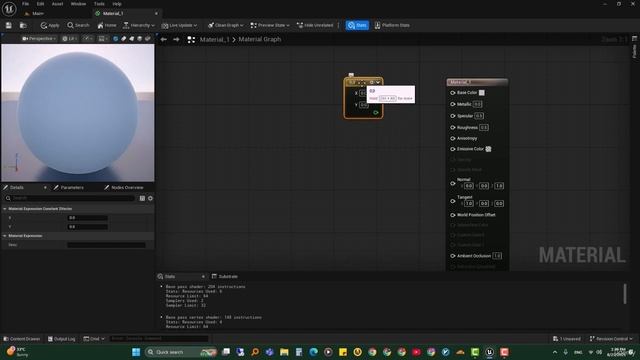This screenshot has width=640, height=360.
Task: Toggle Hide Unrelated nodes
Action: 315,25
